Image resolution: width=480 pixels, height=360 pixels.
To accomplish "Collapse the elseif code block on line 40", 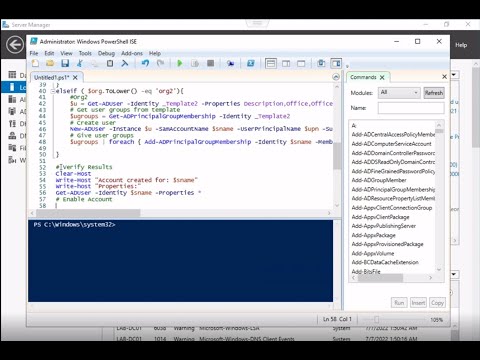I will click(53, 91).
